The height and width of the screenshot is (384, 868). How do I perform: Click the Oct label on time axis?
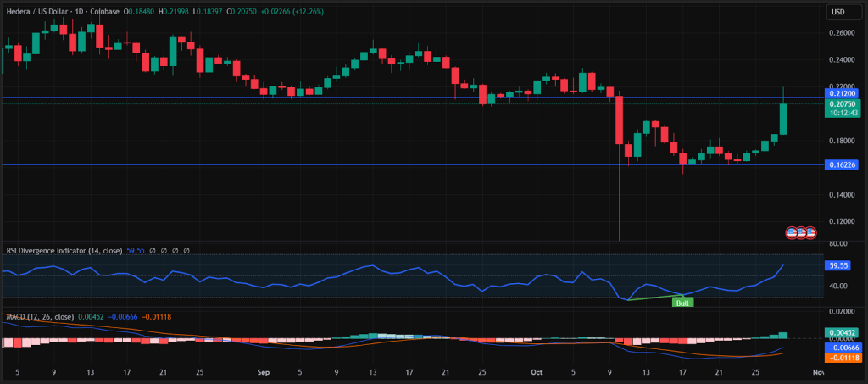tap(535, 371)
